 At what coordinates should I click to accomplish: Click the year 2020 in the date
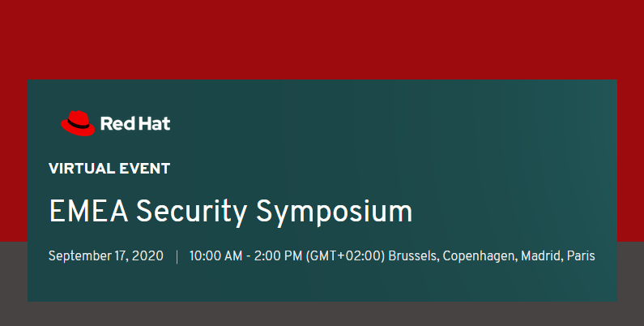pos(147,255)
